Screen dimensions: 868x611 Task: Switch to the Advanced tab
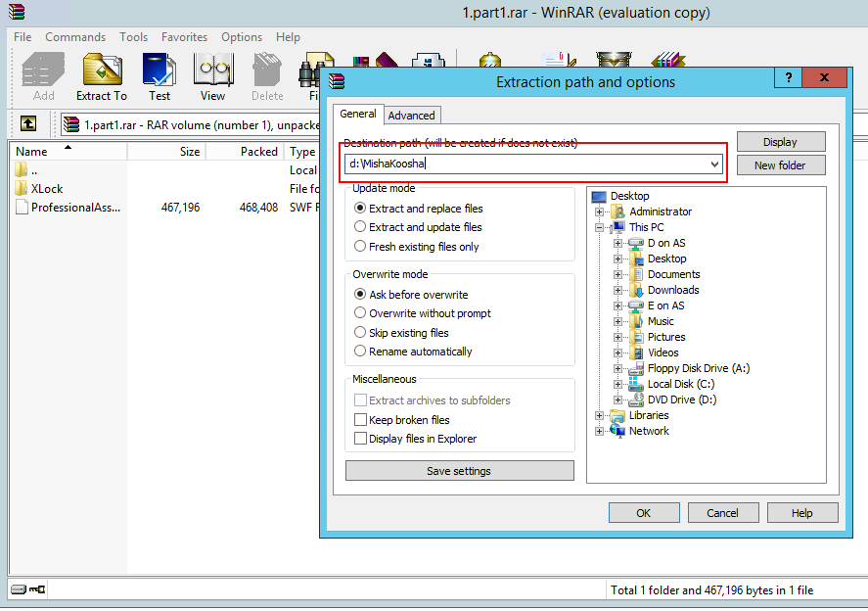411,116
